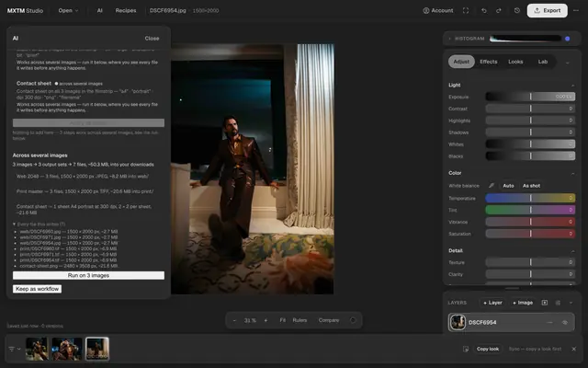This screenshot has height=368, width=588.
Task: Collapse the adjustments panel chevron next to Lab
Action: coord(568,63)
